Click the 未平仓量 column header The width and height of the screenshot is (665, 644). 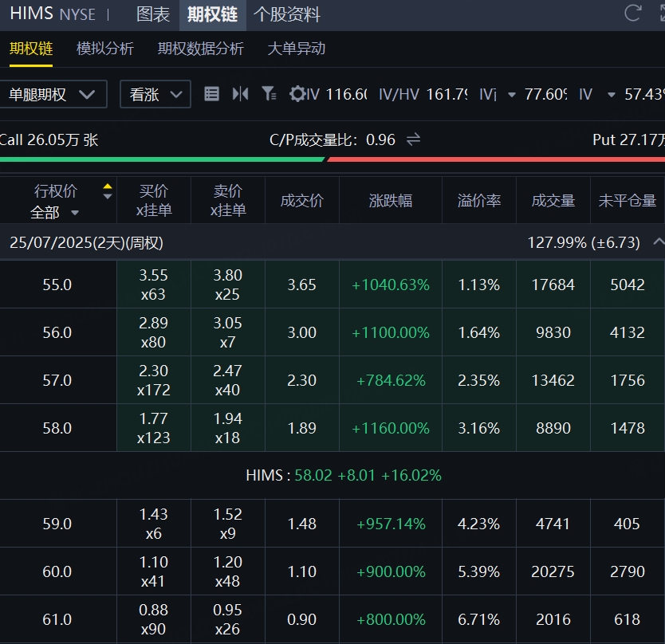tap(628, 200)
